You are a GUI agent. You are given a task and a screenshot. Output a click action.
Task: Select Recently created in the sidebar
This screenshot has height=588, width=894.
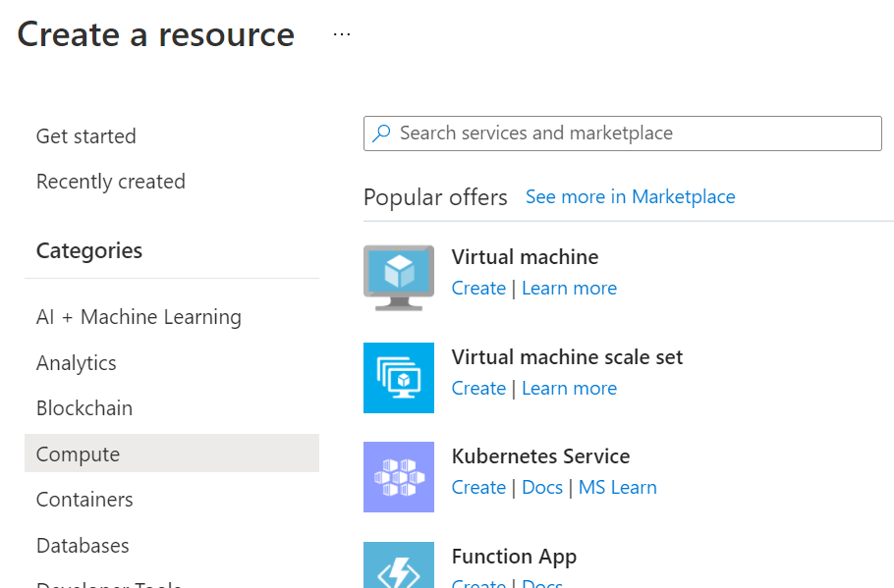point(111,182)
